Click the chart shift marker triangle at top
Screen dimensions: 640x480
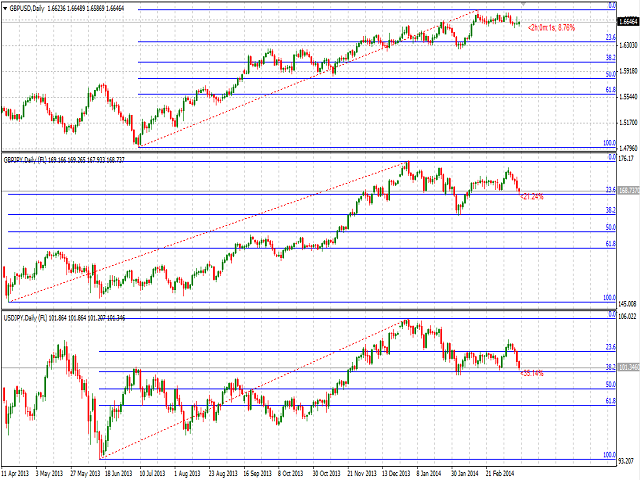(x=523, y=4)
